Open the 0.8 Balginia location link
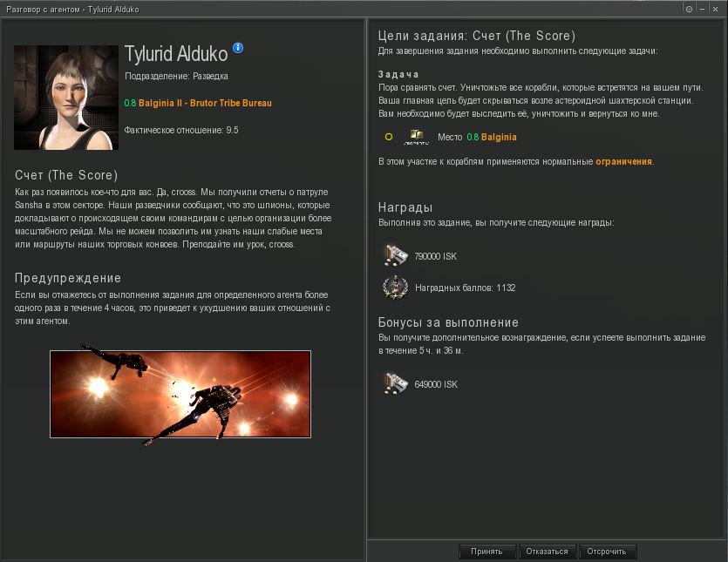This screenshot has width=728, height=562. (x=492, y=137)
